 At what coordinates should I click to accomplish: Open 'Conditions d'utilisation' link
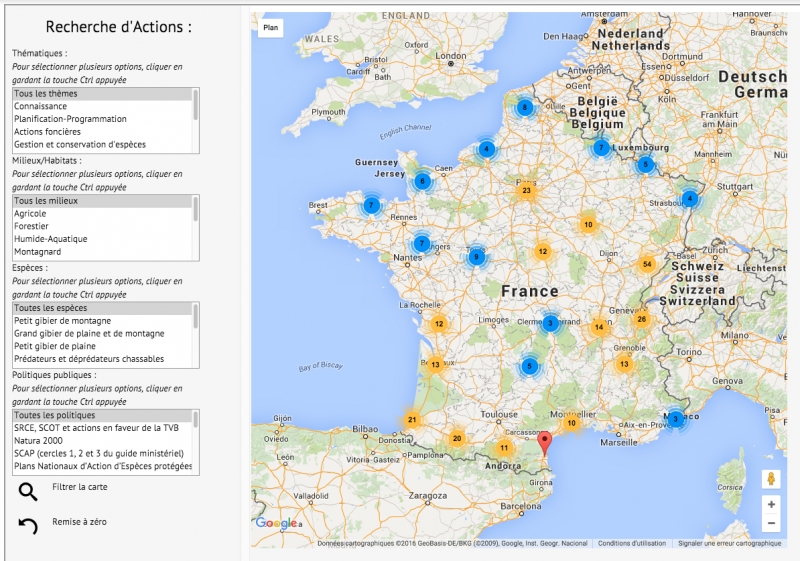tap(630, 544)
